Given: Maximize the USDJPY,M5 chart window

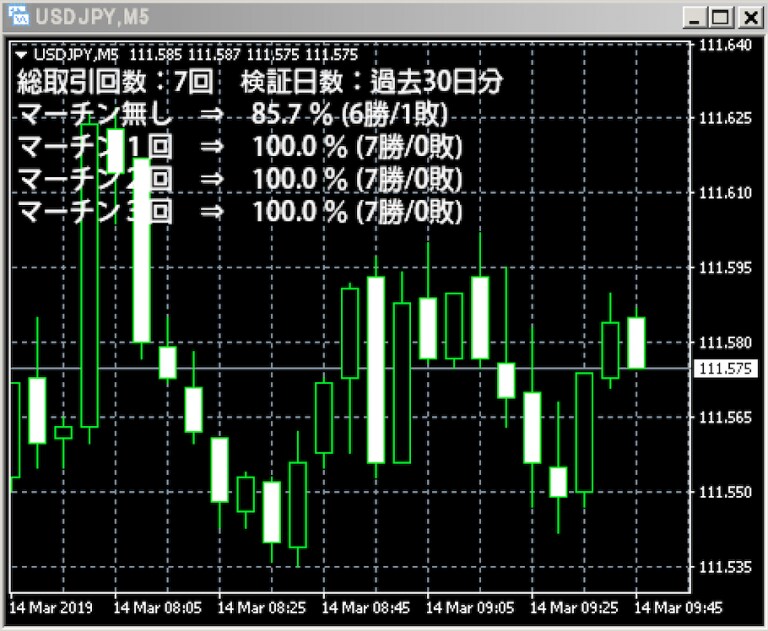Looking at the screenshot, I should coord(720,18).
